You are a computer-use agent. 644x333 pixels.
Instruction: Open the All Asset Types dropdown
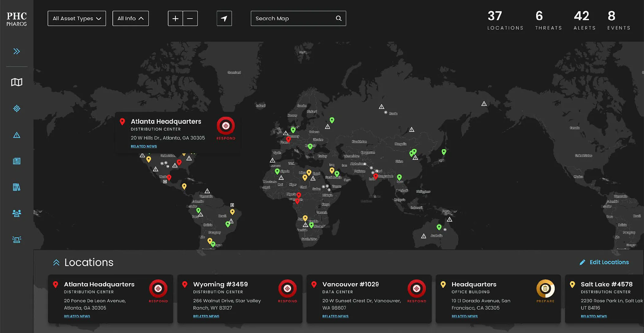tap(77, 18)
